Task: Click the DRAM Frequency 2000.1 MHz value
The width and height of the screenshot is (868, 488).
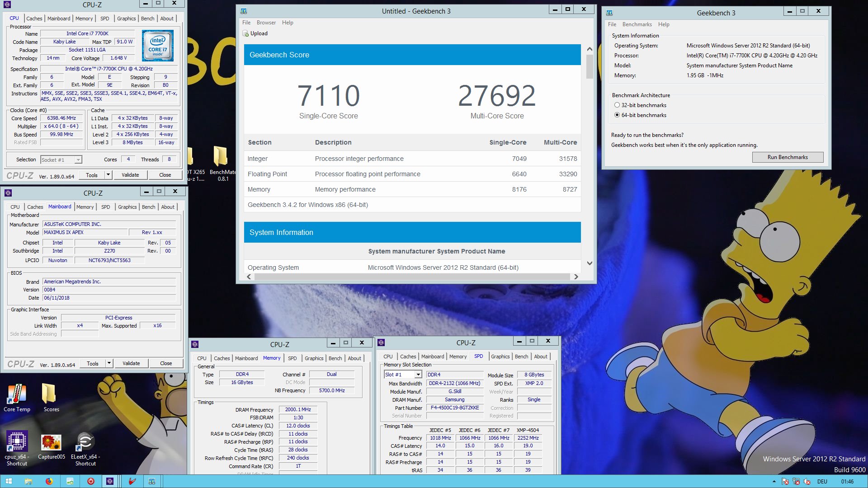Action: click(298, 410)
